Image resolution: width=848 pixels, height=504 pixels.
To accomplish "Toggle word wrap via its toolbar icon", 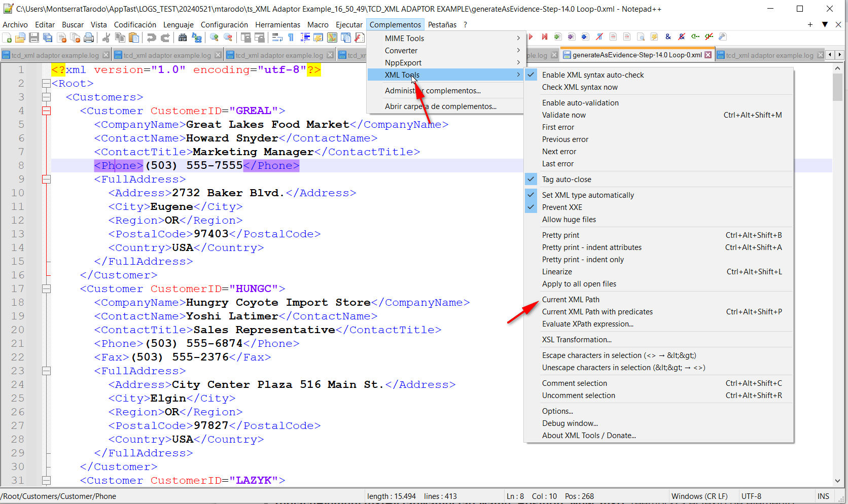I will [x=277, y=37].
